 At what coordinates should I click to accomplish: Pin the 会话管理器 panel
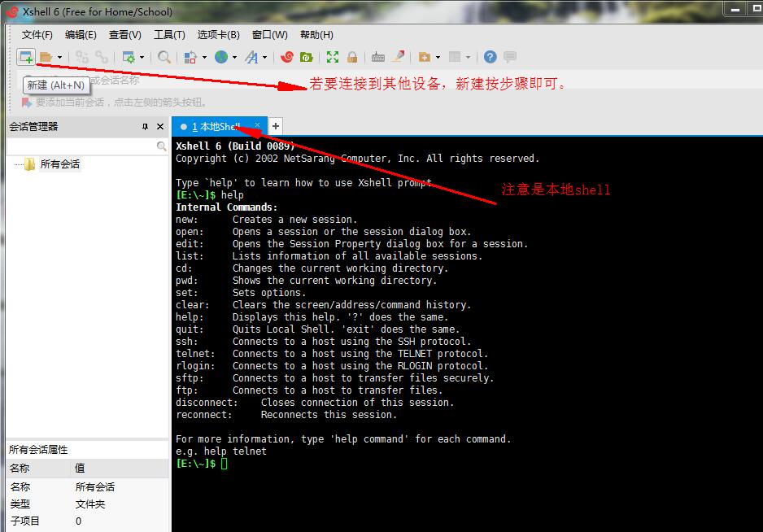pyautogui.click(x=145, y=127)
